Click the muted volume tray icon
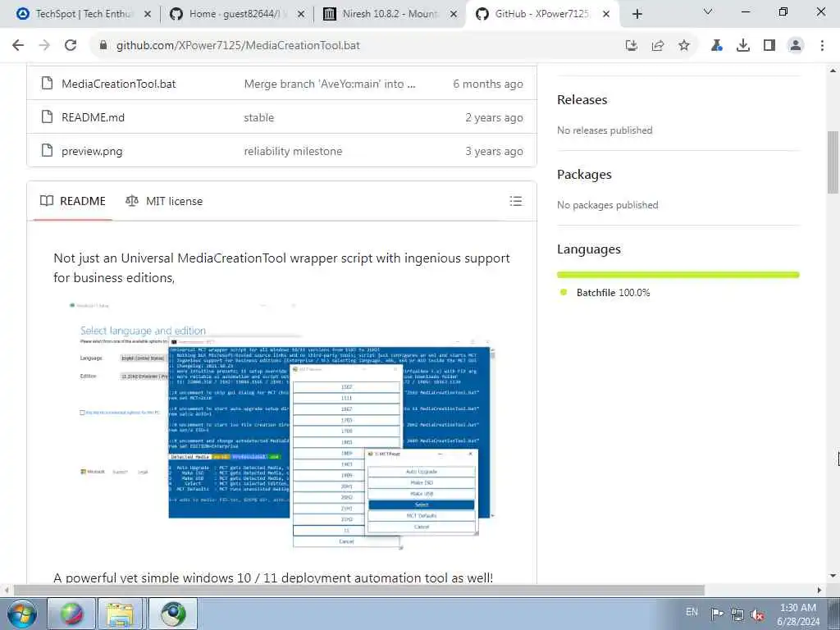 (757, 614)
